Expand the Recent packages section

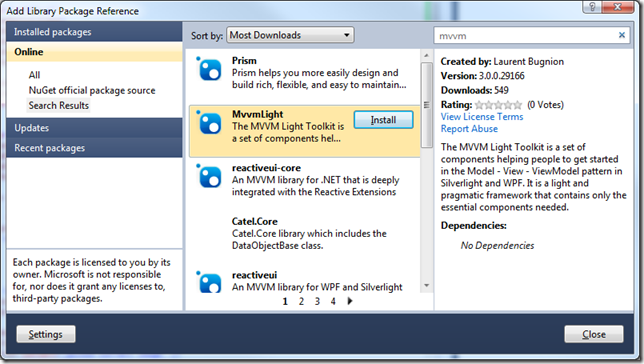pyautogui.click(x=94, y=148)
